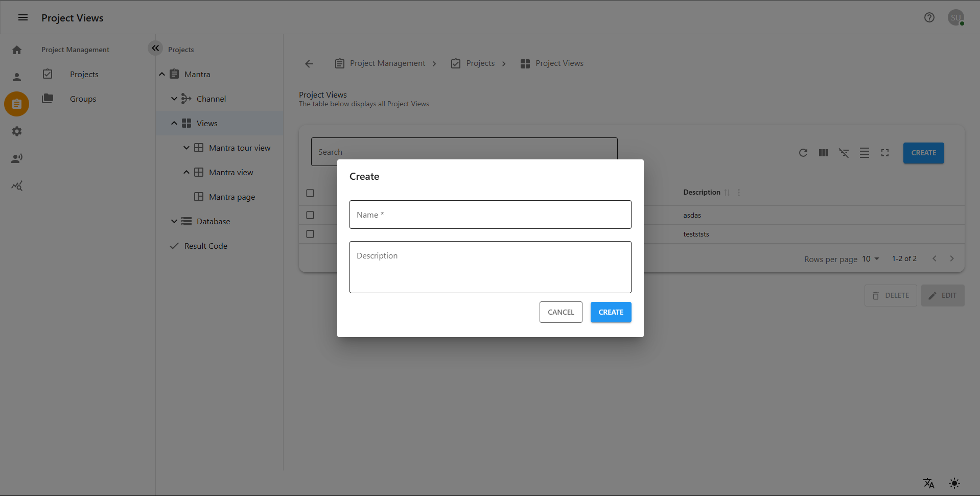Open Groups in the Project Management sidebar
This screenshot has height=496, width=980.
coord(83,99)
